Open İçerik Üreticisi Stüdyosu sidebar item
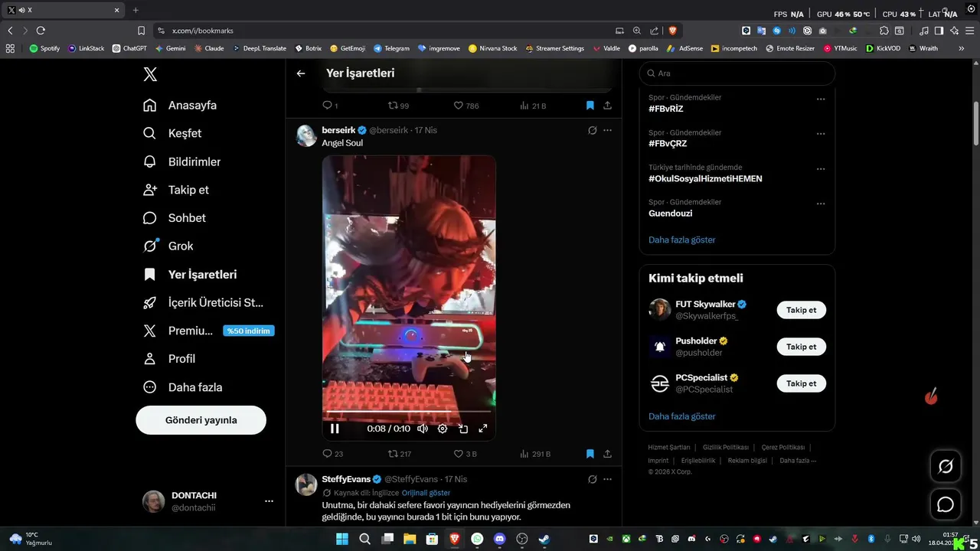This screenshot has width=980, height=551. [x=203, y=302]
